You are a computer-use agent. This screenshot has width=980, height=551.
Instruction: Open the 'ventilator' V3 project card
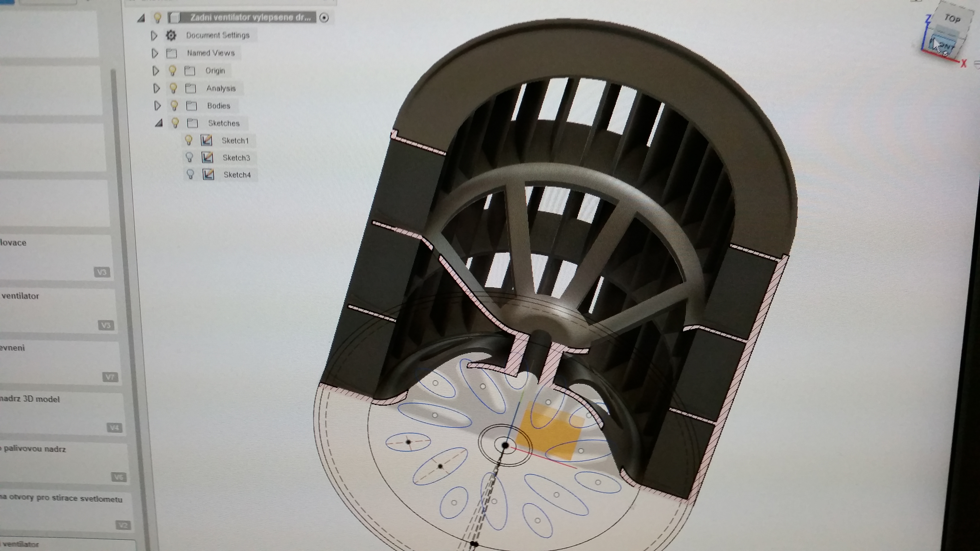[x=57, y=310]
